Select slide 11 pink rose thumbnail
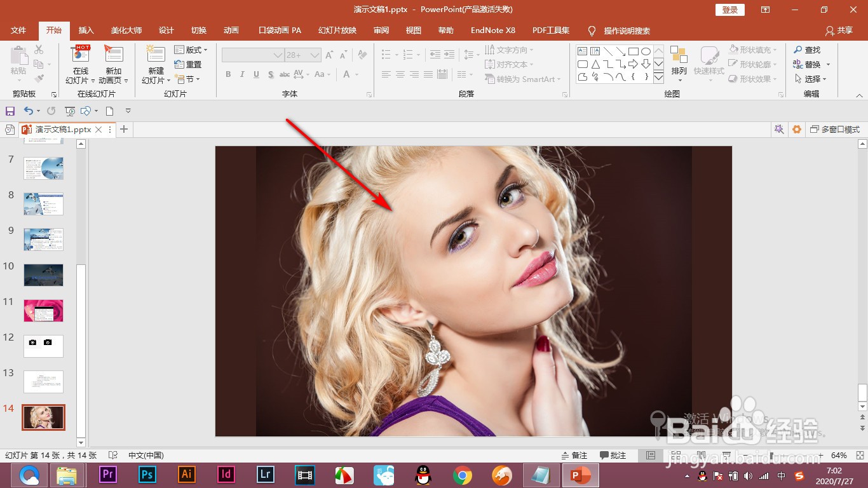868x488 pixels. pyautogui.click(x=44, y=311)
